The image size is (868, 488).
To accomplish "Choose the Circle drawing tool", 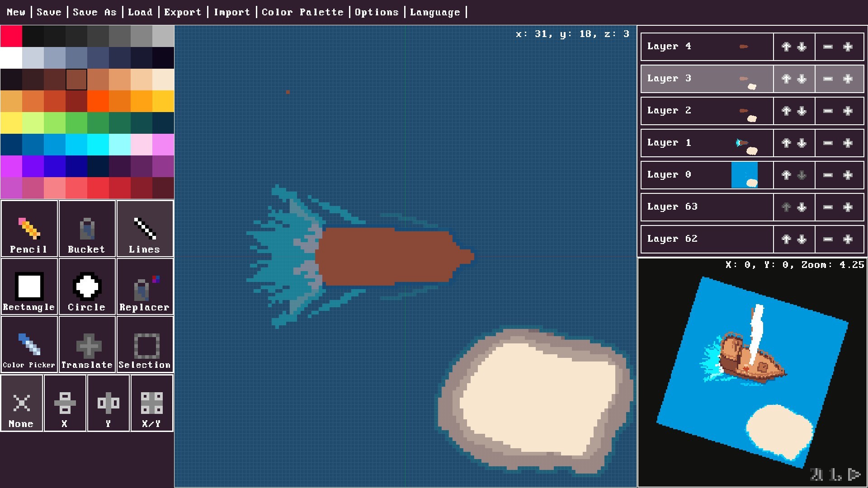I will click(87, 287).
